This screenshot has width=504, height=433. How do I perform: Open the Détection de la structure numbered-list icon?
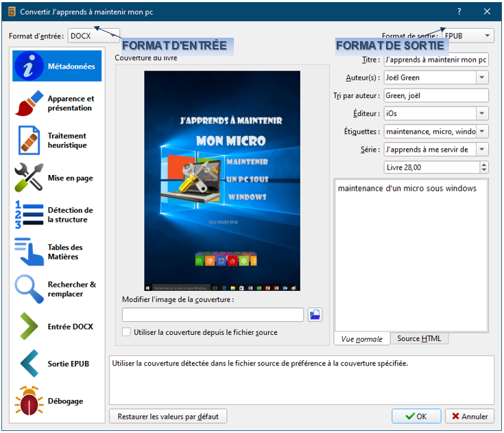pos(29,215)
